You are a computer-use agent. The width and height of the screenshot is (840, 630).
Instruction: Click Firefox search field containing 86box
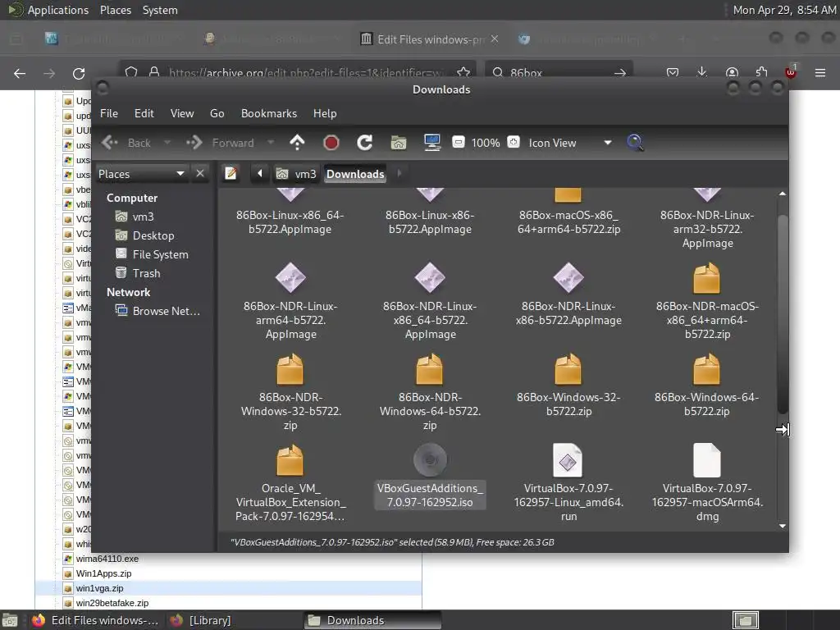click(559, 72)
